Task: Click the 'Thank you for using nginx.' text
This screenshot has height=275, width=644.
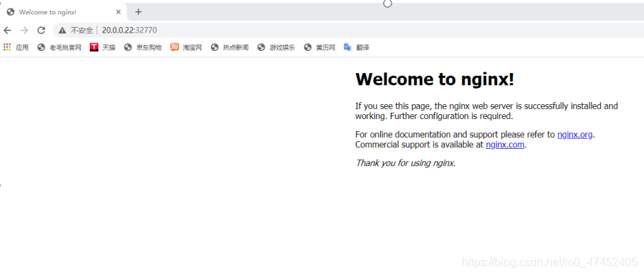Action: pos(406,163)
